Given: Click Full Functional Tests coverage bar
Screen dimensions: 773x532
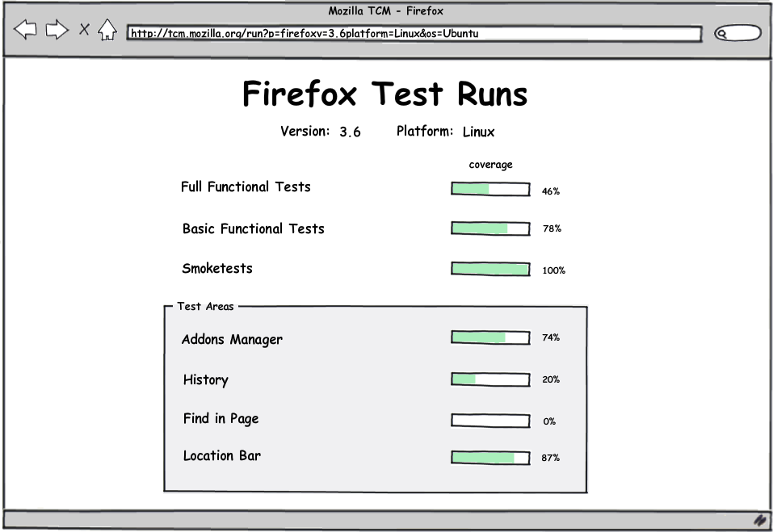Looking at the screenshot, I should pyautogui.click(x=490, y=189).
